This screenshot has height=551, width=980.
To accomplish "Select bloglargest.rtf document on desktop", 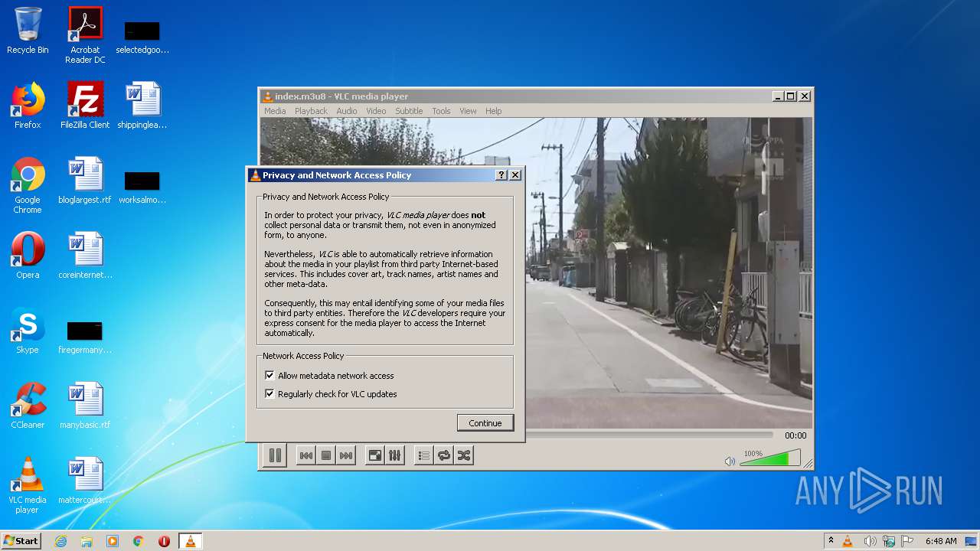I will (85, 181).
